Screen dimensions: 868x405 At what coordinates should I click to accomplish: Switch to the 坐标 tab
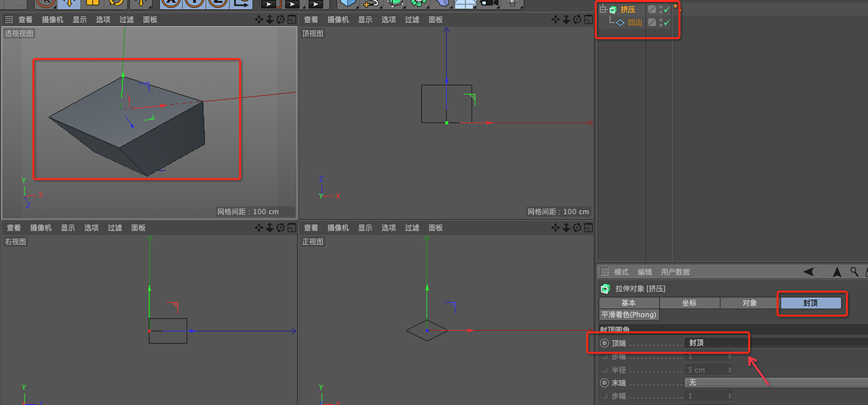[x=689, y=303]
